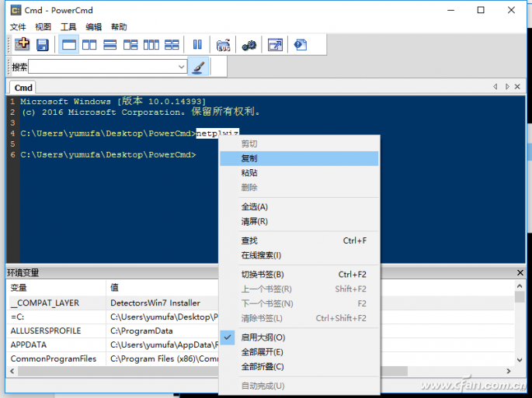Toggle the 启用大纲(O) checked option
The width and height of the screenshot is (532, 398).
pyautogui.click(x=299, y=337)
